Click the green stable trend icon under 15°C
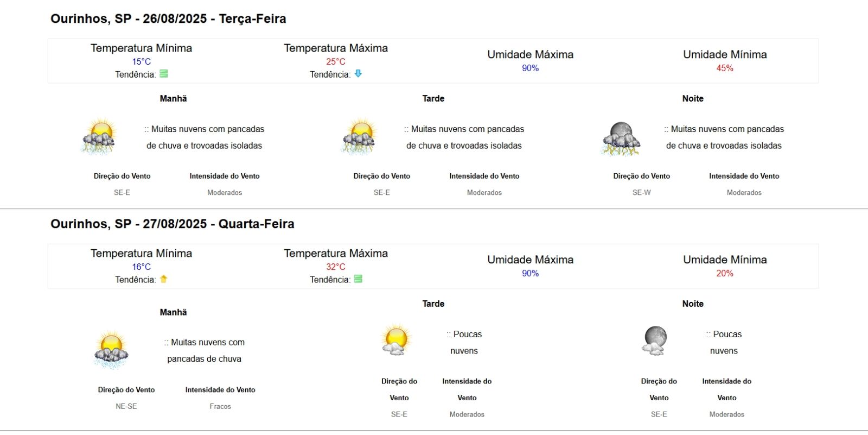 coord(163,74)
